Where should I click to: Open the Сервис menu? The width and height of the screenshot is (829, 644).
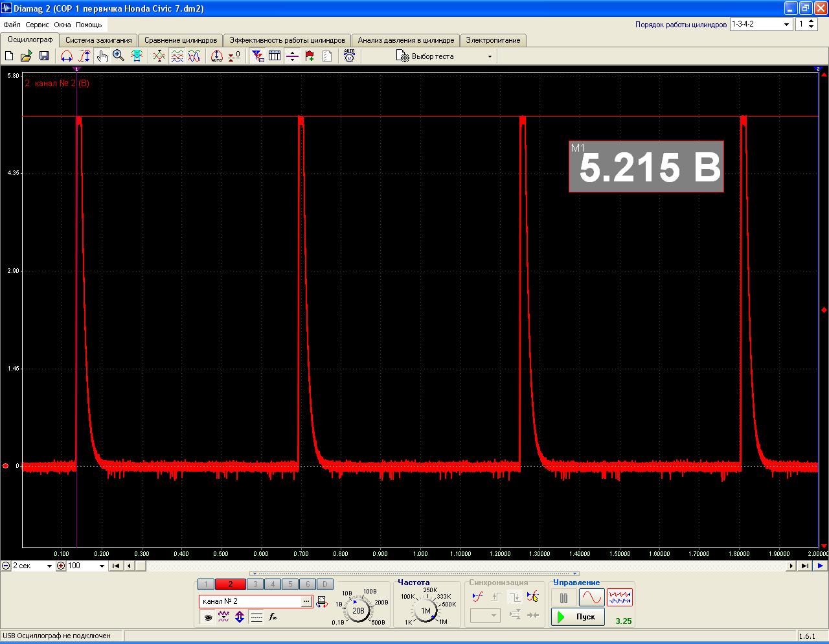38,25
